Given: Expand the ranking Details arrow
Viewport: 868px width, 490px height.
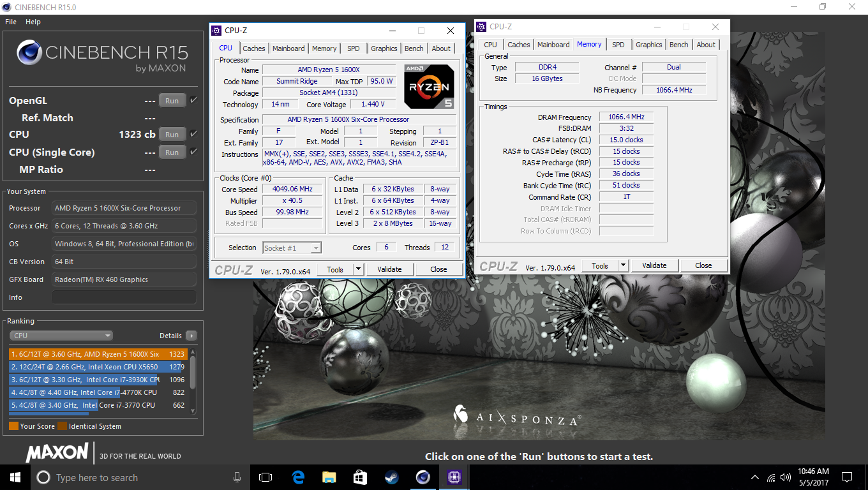Looking at the screenshot, I should (191, 336).
